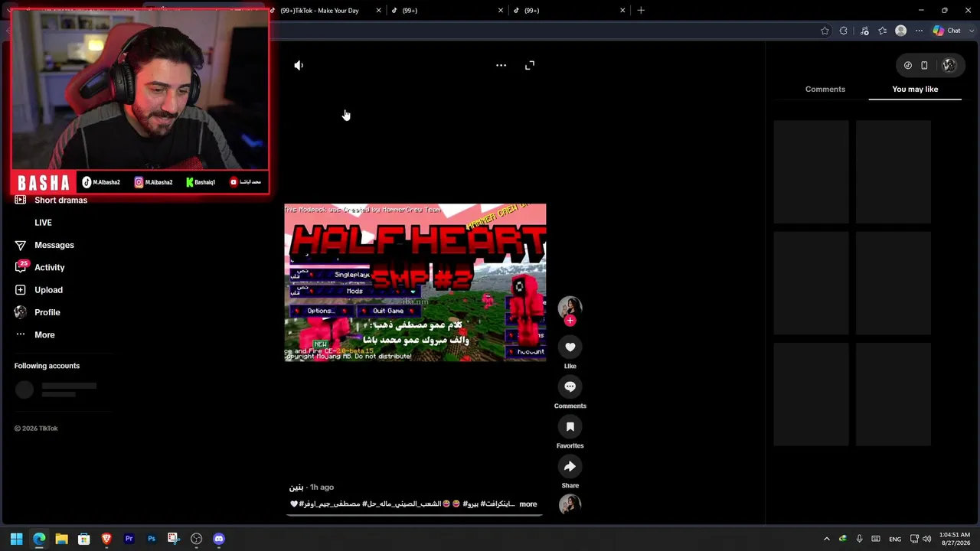
Task: Launch Premiere Pro from the taskbar
Action: [x=129, y=539]
